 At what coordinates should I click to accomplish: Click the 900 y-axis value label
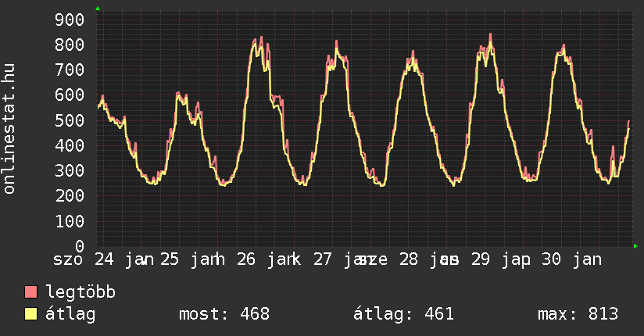[70, 20]
